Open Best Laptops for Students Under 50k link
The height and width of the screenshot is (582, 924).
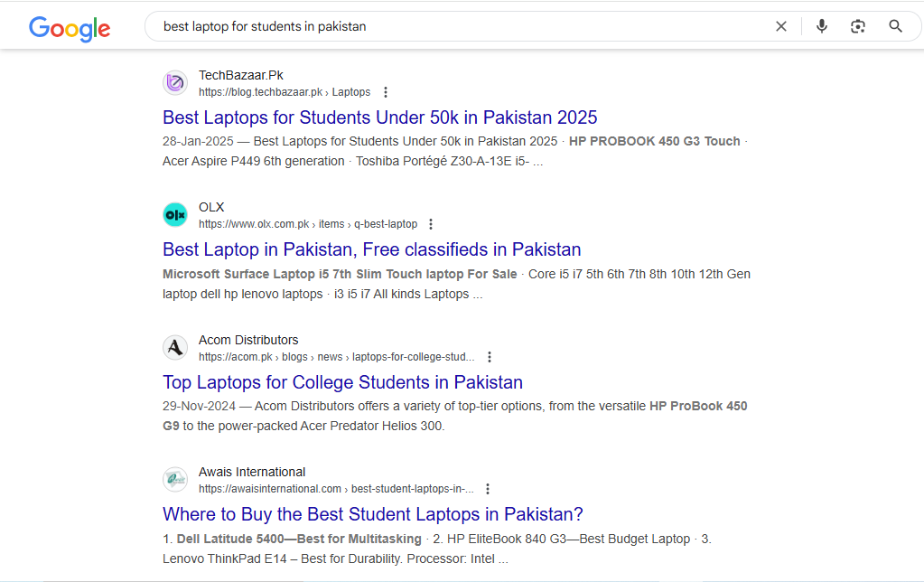pyautogui.click(x=379, y=117)
